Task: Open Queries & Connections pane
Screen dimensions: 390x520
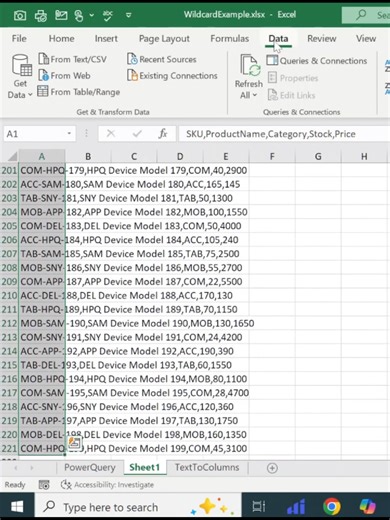Action: click(317, 61)
